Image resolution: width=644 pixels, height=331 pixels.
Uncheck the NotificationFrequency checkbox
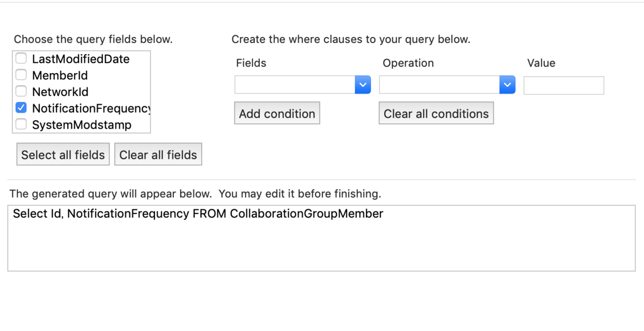21,108
